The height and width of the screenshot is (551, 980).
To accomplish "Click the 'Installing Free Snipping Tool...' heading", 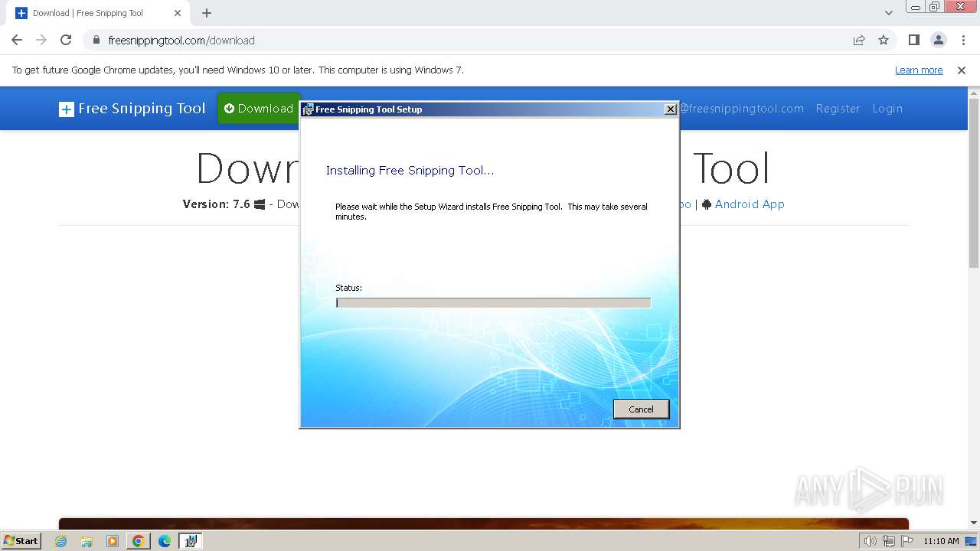I will [410, 171].
